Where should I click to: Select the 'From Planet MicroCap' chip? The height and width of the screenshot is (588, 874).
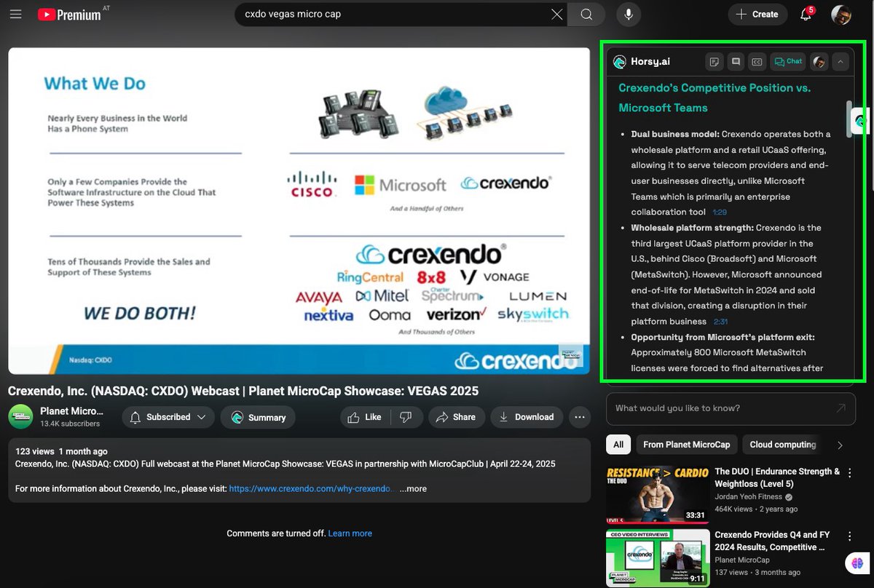click(x=687, y=445)
